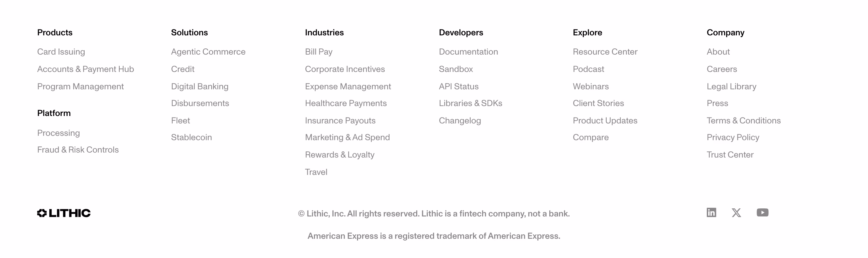The image size is (868, 258).
Task: Visit the Client Stories page
Action: click(x=598, y=103)
